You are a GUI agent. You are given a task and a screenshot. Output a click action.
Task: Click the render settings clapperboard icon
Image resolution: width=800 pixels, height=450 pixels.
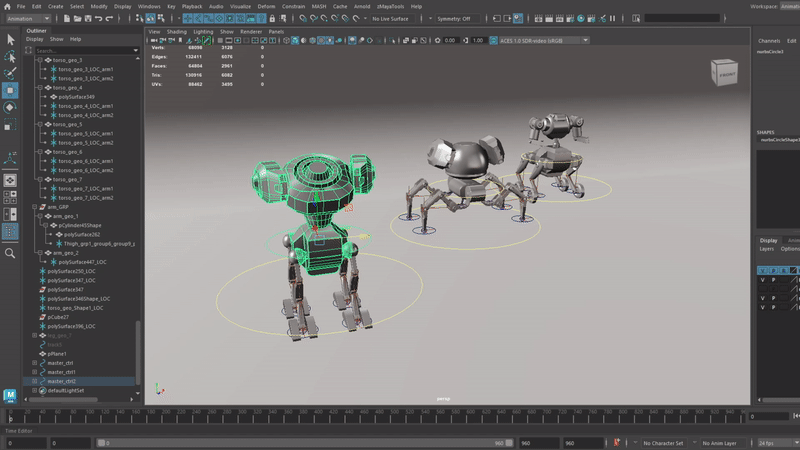tap(570, 19)
